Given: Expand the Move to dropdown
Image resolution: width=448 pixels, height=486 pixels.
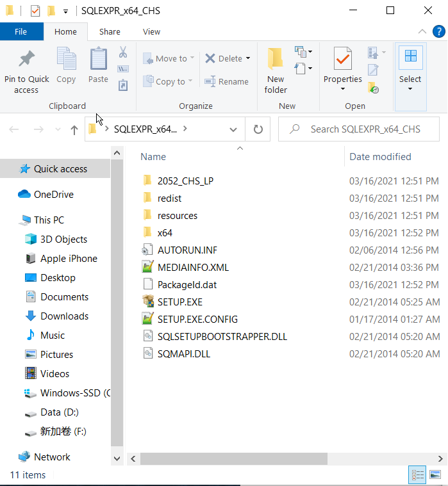Looking at the screenshot, I should [x=192, y=58].
